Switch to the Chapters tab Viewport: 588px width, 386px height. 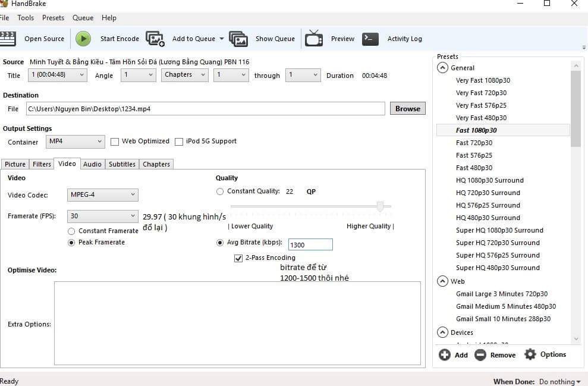coord(156,164)
